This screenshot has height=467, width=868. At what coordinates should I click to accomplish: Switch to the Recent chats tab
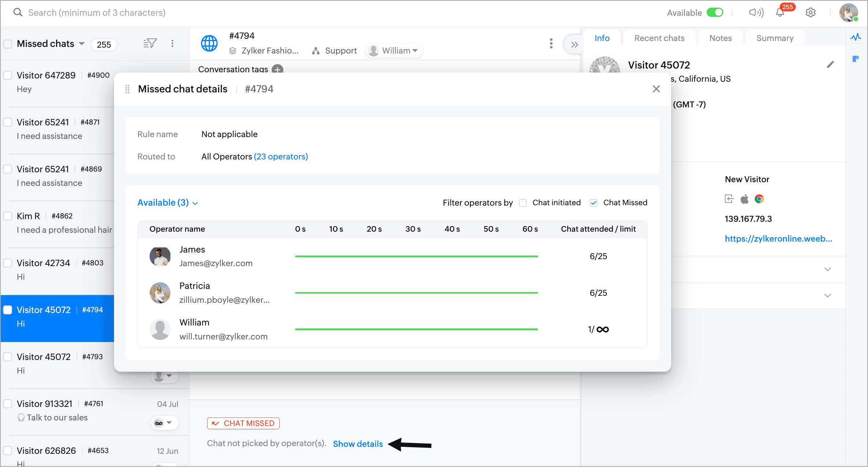[659, 38]
